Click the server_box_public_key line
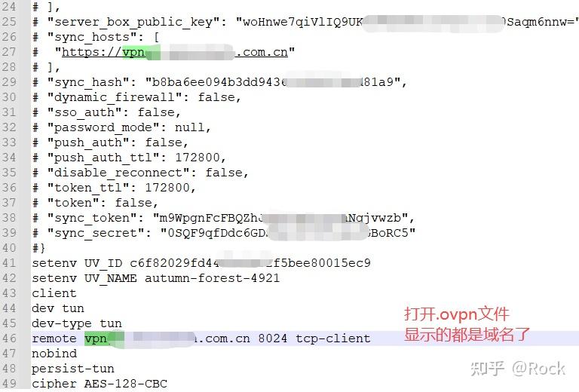 click(305, 22)
